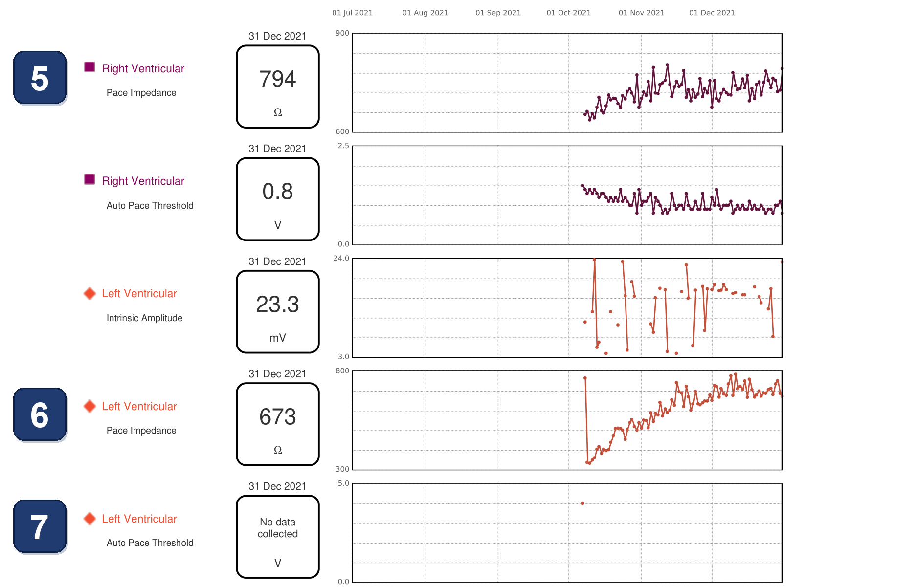Select "Auto Pace Threshold" under Right Ventricular
Screen dimensions: 917x588
pos(150,206)
